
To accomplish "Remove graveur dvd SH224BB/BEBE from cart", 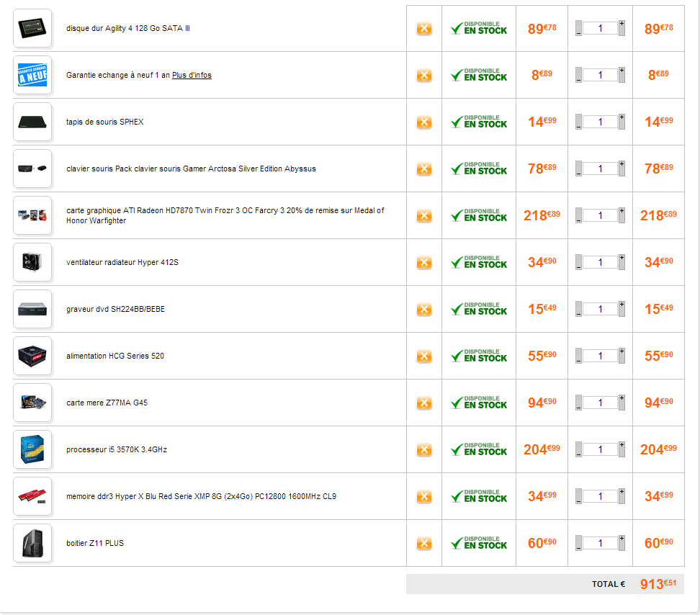I will click(x=424, y=310).
